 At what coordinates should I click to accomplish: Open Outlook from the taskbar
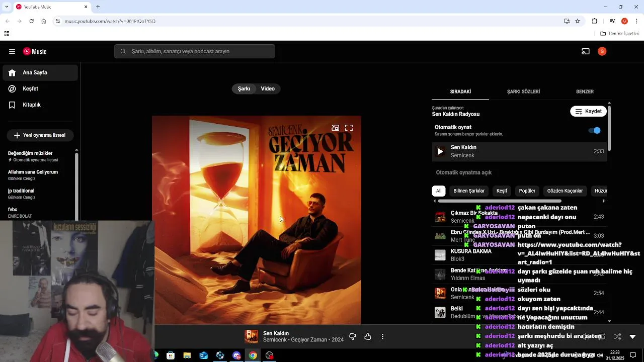point(203,355)
